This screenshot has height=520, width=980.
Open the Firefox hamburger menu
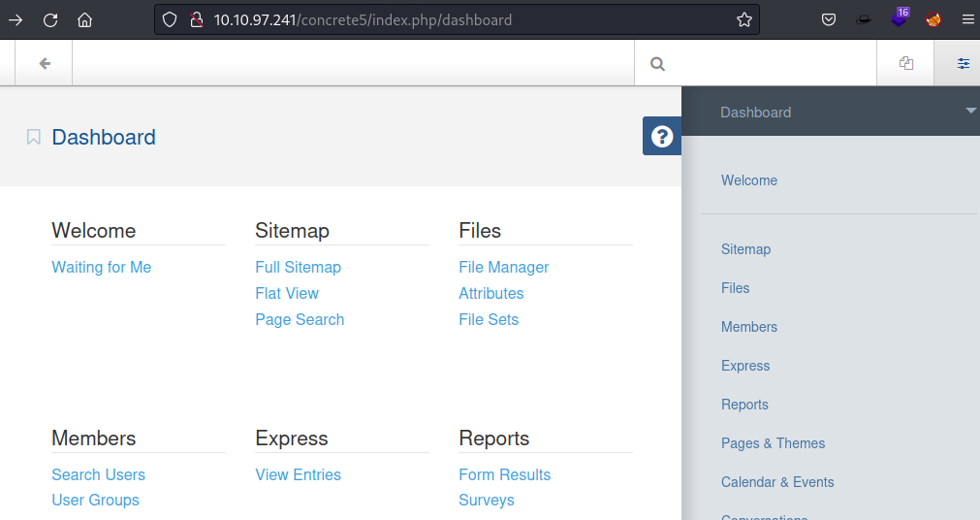(967, 19)
